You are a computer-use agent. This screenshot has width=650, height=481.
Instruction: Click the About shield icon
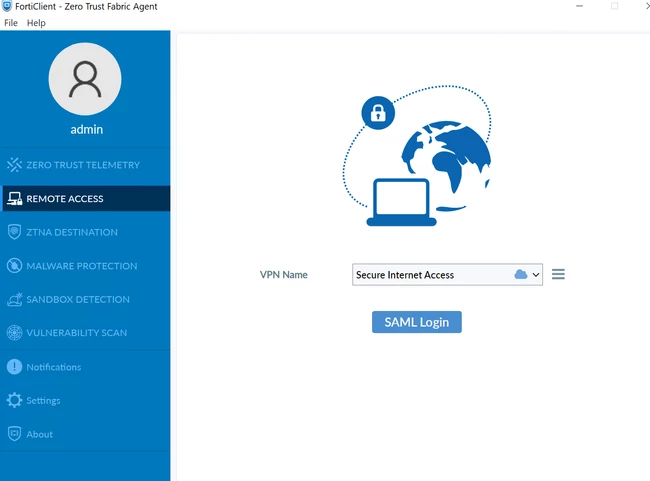[x=14, y=434]
